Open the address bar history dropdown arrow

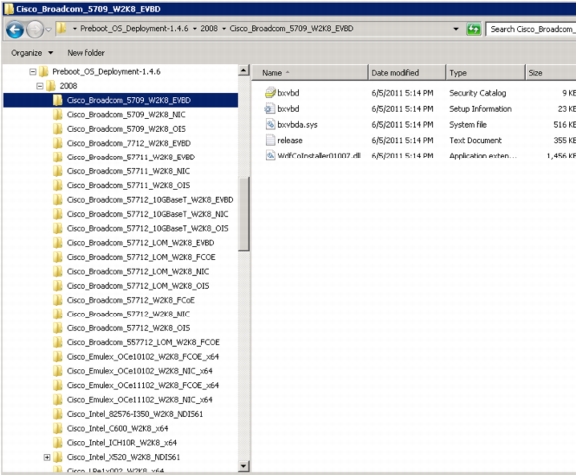coord(456,29)
